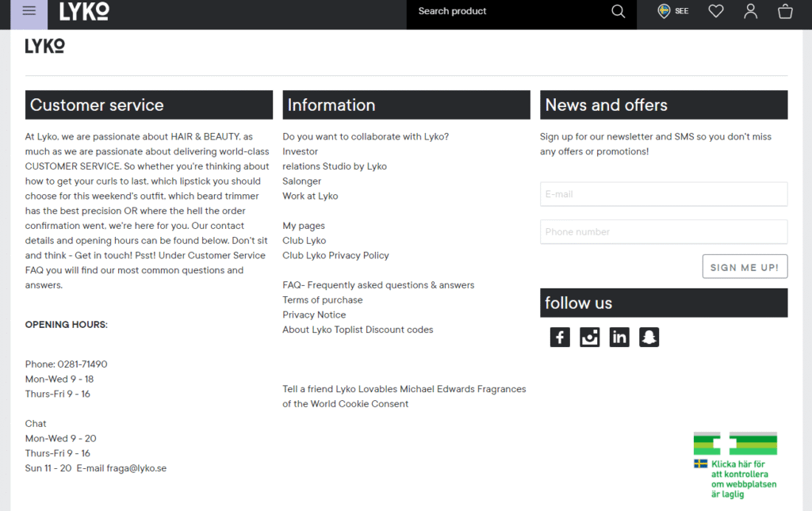
Task: Open the Privacy Notice link
Action: (x=314, y=315)
